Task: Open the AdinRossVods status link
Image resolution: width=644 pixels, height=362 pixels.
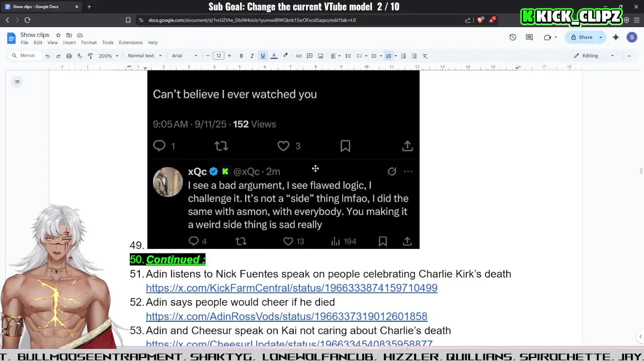Action: pos(287,316)
